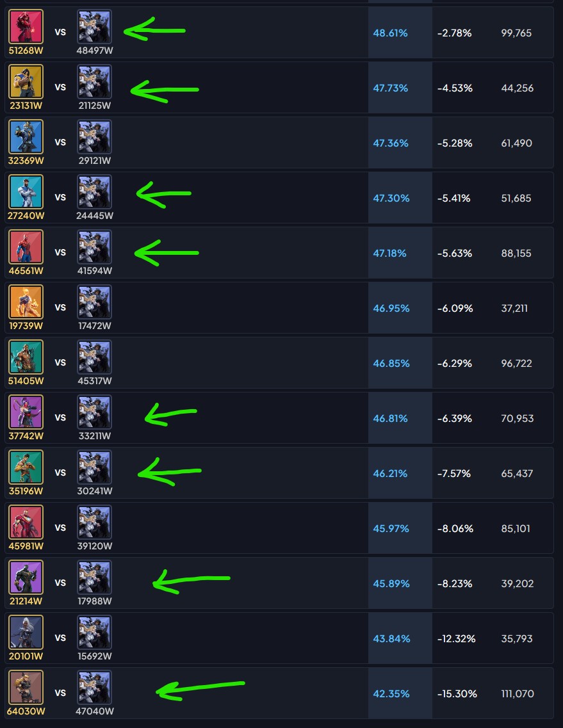Open the Human Torch portrait labeled 19739W

(x=26, y=302)
